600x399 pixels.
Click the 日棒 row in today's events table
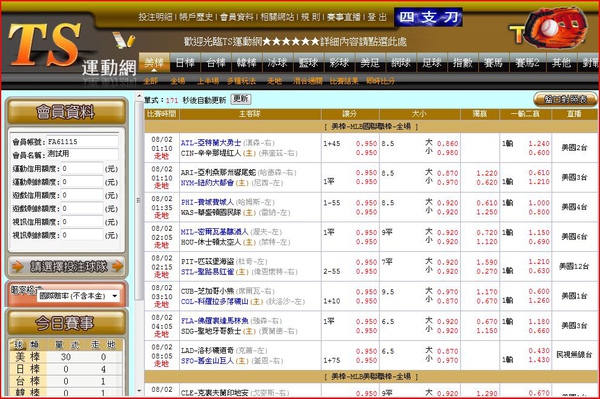point(66,369)
